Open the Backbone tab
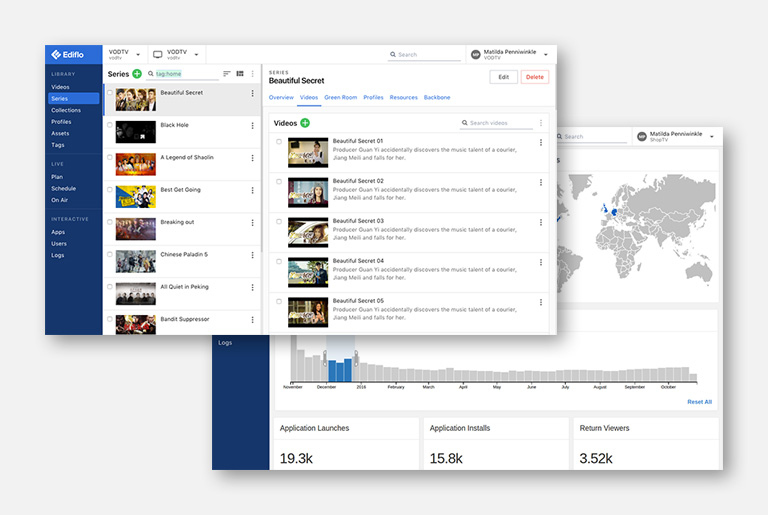Screen dimensions: 768x515 point(437,98)
